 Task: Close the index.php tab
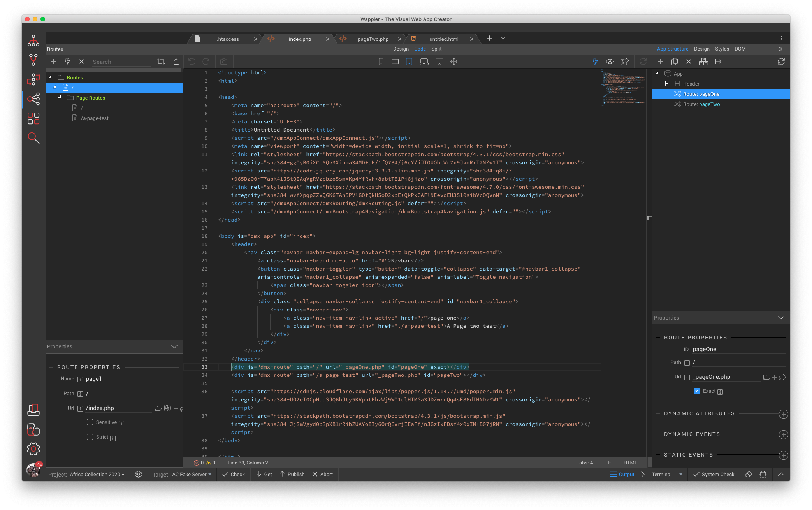click(x=328, y=39)
